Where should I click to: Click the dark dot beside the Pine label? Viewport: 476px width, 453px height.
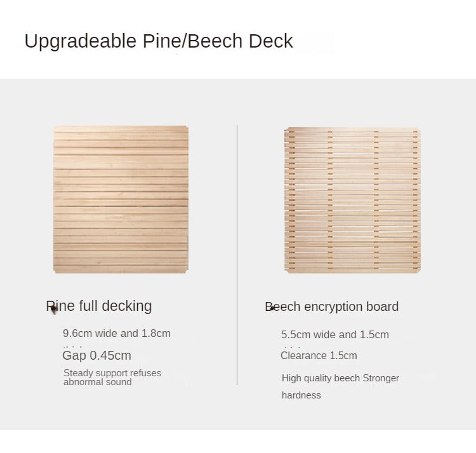pyautogui.click(x=53, y=308)
